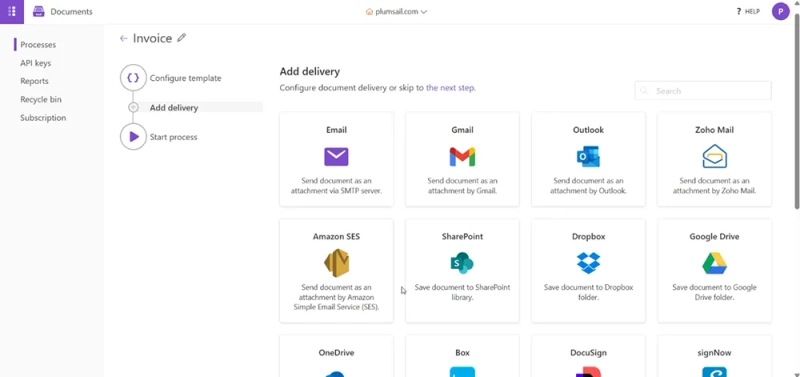Select the Add delivery step label
This screenshot has height=377, width=800.
coord(174,108)
